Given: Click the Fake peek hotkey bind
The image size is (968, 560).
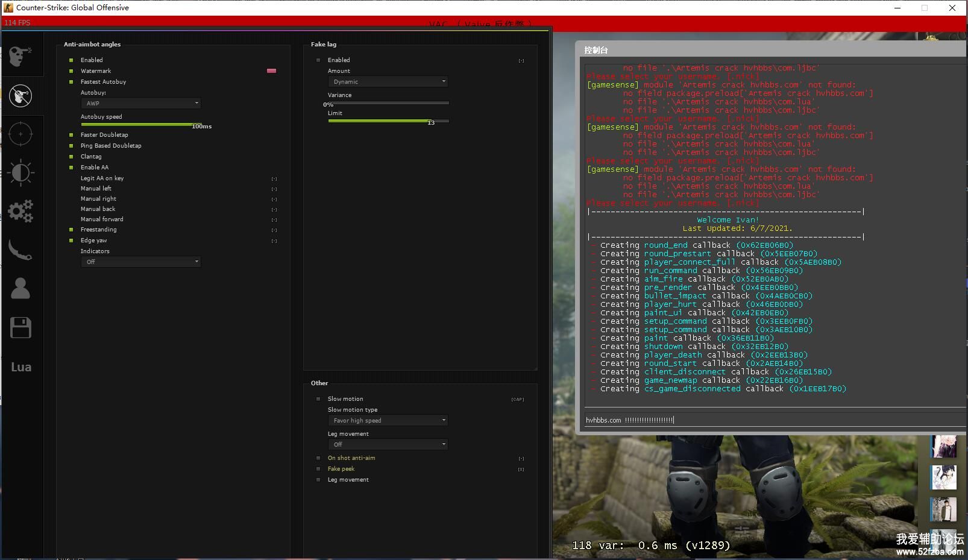Looking at the screenshot, I should [521, 470].
